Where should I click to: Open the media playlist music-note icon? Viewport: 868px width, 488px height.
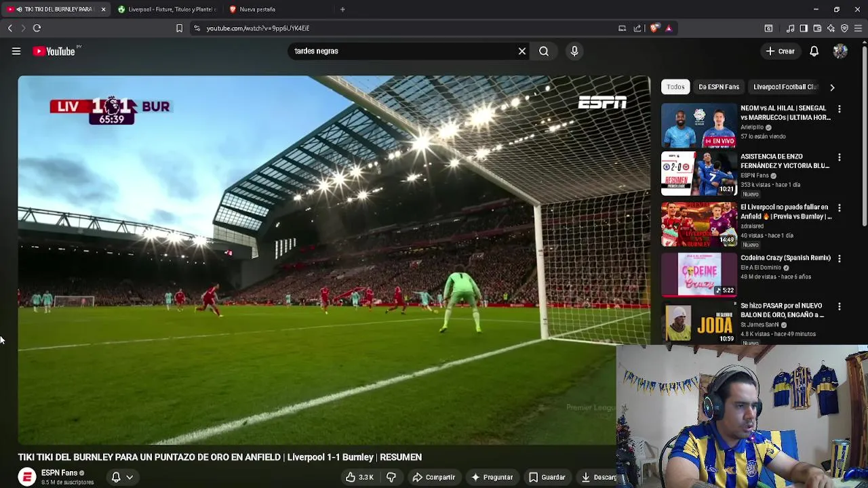click(790, 28)
